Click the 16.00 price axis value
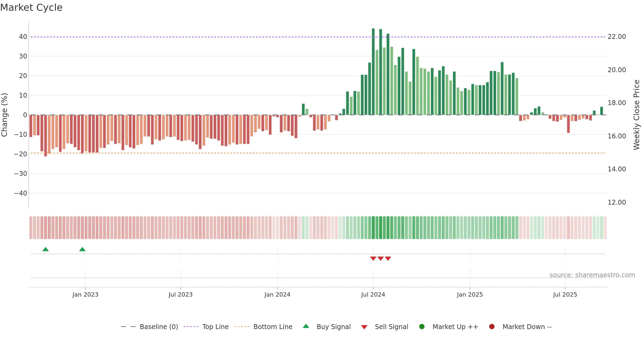The height and width of the screenshot is (362, 644). click(x=617, y=136)
